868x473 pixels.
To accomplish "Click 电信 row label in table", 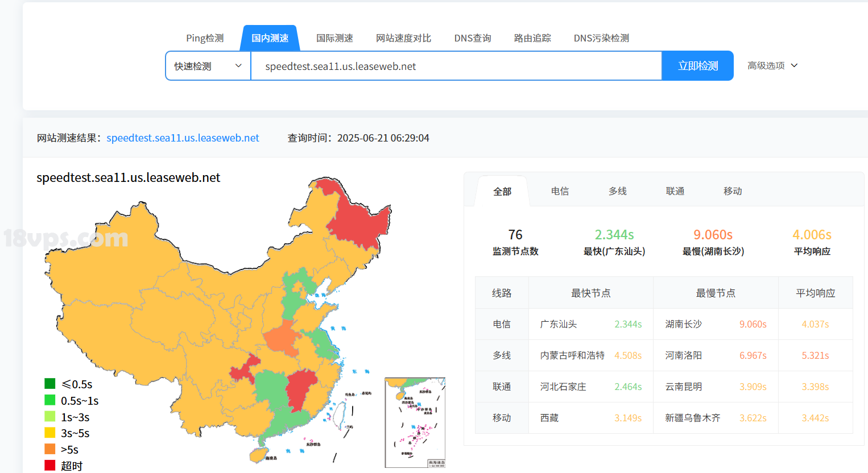I will pos(502,324).
